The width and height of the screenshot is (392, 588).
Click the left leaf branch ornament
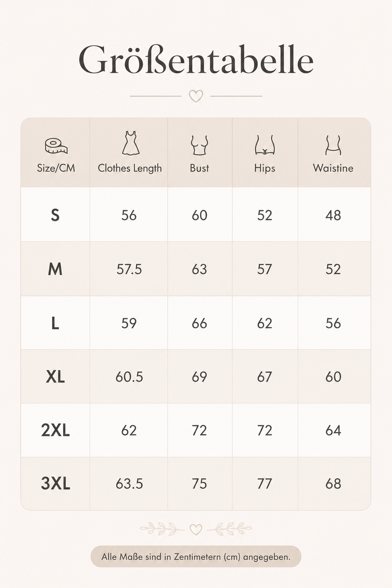click(x=162, y=529)
